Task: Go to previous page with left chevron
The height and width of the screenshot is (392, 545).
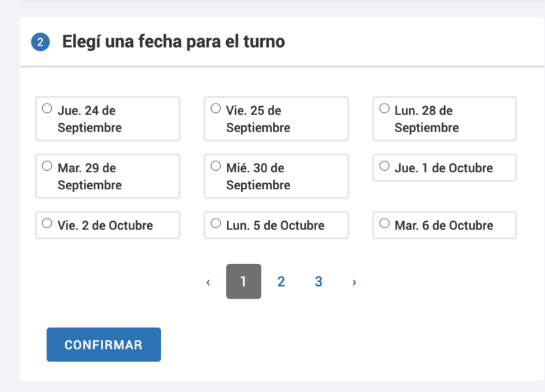Action: (208, 282)
